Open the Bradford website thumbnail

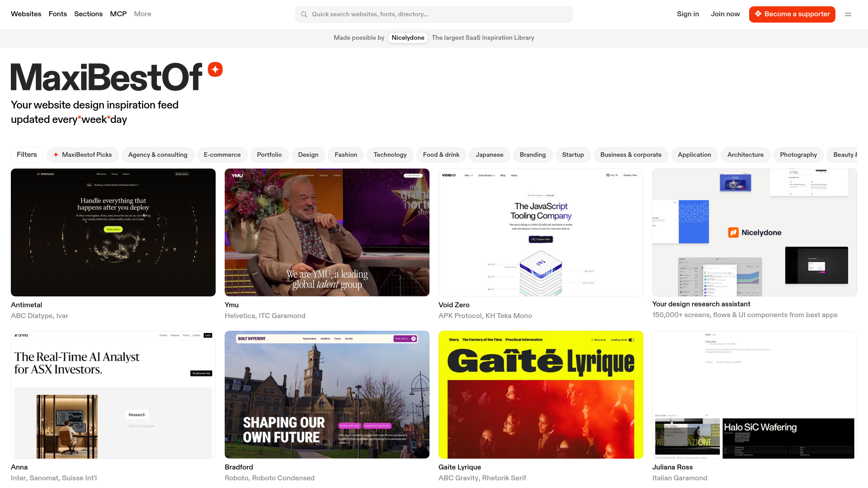pos(327,394)
